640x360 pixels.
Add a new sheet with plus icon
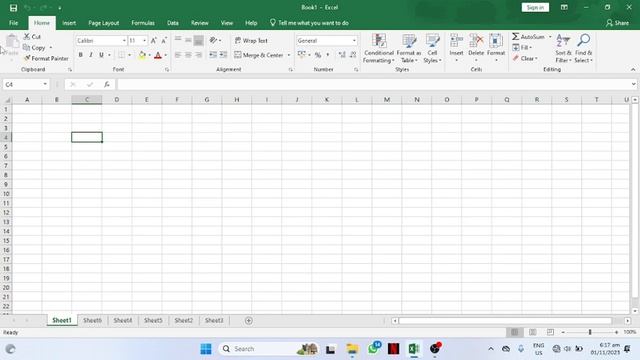(249, 321)
